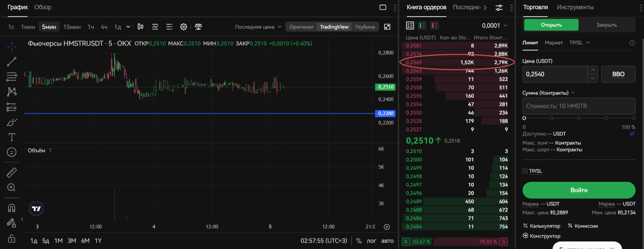Image resolution: width=644 pixels, height=249 pixels.
Task: Open the Последняя цена dropdown
Action: [x=258, y=27]
